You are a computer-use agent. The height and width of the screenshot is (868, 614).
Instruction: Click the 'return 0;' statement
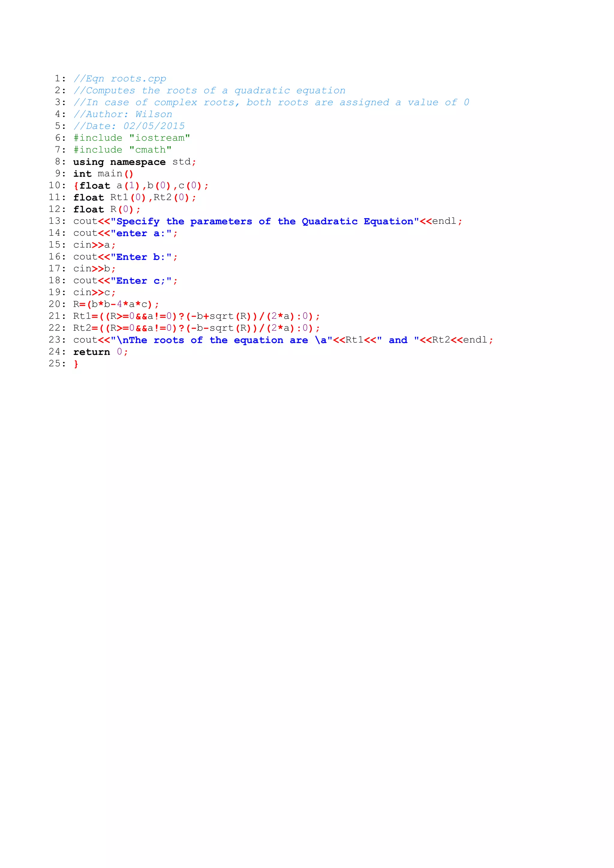click(x=100, y=352)
